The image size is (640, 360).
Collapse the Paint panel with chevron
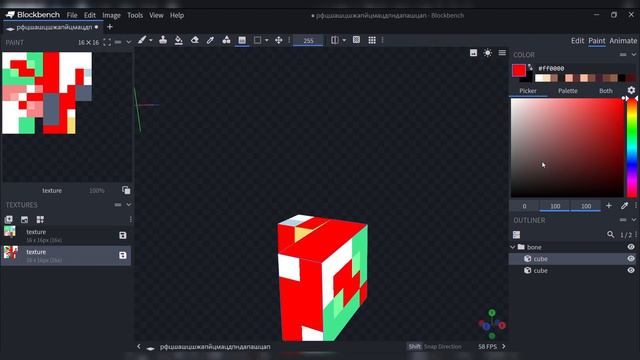[129, 42]
